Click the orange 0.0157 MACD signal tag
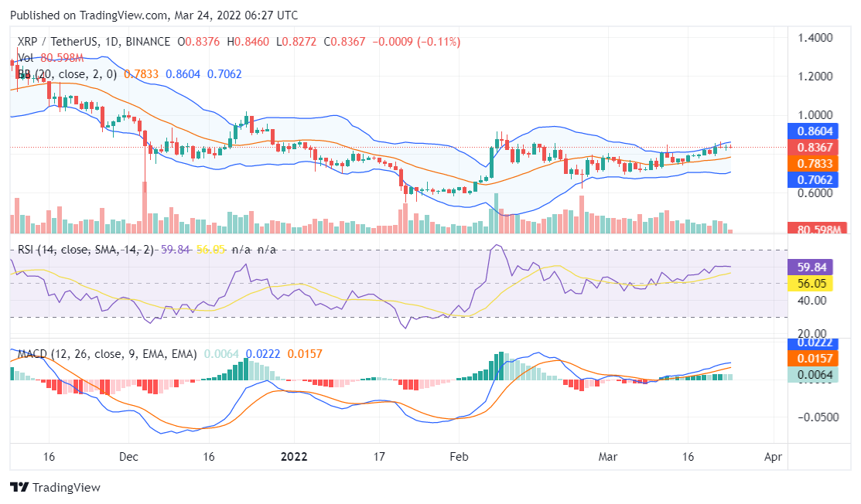 (809, 359)
